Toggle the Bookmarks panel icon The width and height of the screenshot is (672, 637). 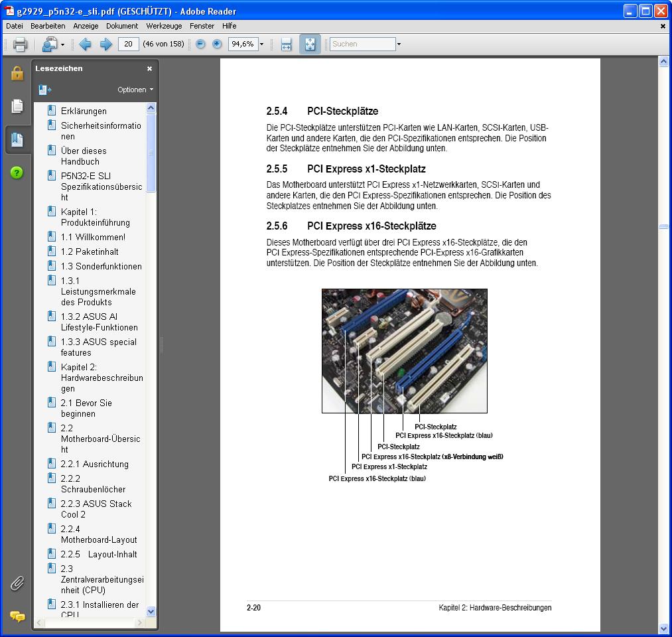point(17,139)
